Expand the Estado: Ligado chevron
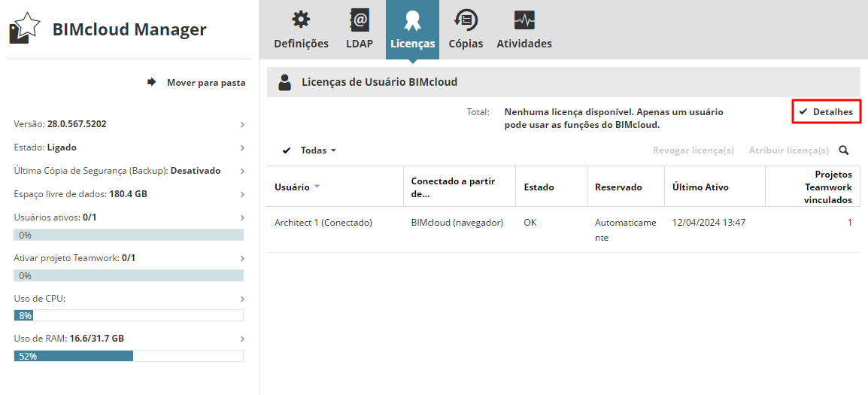Viewport: 868px width, 395px height. click(x=242, y=148)
